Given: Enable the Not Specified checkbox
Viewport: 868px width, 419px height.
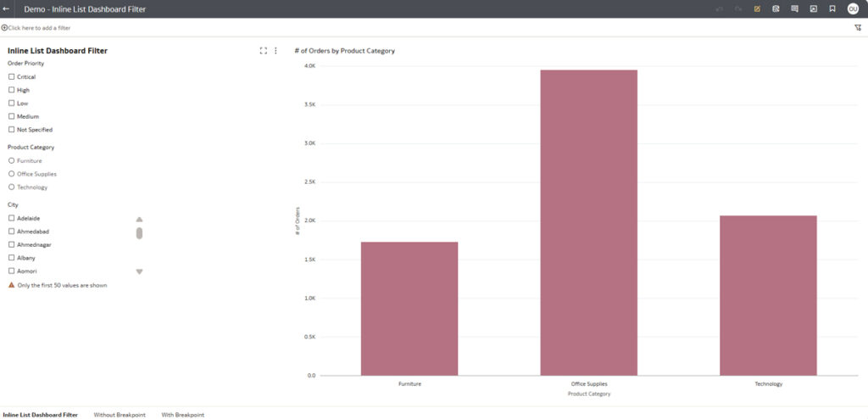Looking at the screenshot, I should [12, 130].
